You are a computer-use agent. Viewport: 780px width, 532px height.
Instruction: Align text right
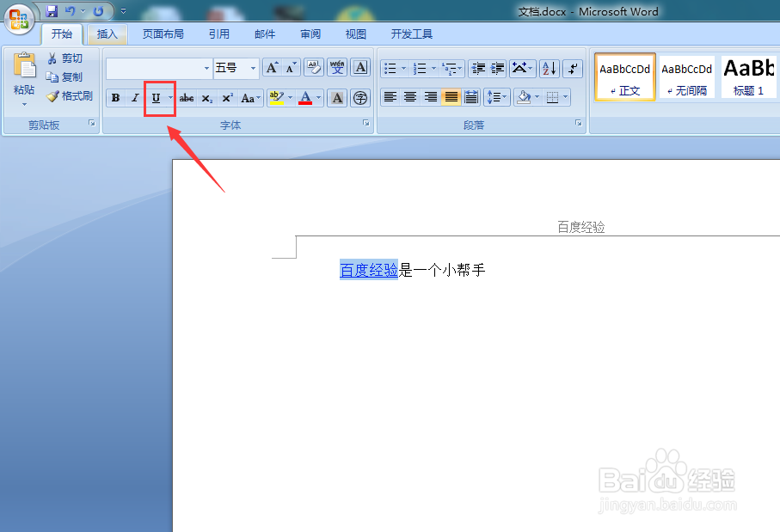pos(431,97)
